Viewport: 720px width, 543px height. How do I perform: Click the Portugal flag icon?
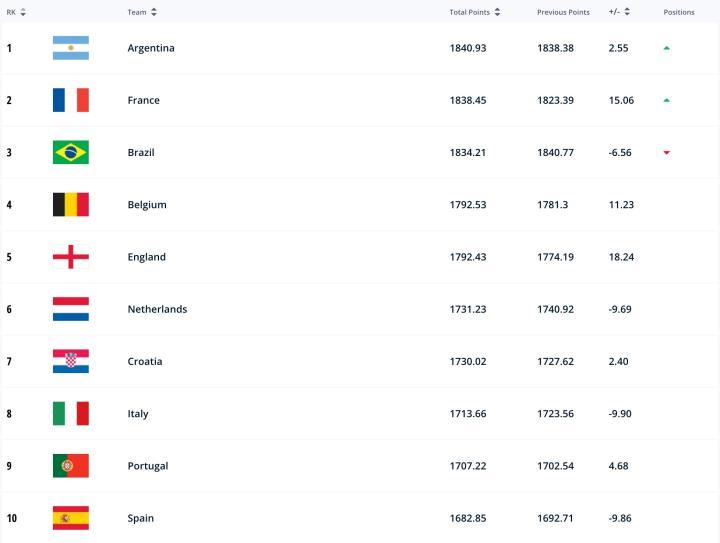pos(70,466)
